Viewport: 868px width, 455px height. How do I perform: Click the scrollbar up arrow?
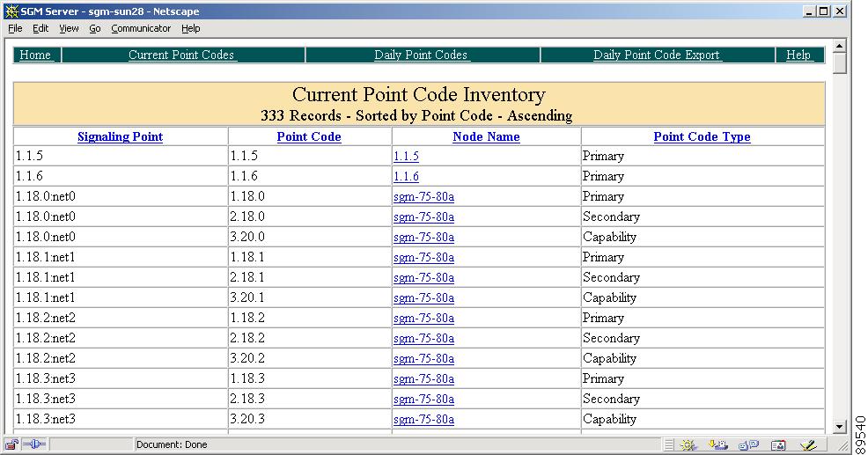[x=839, y=45]
